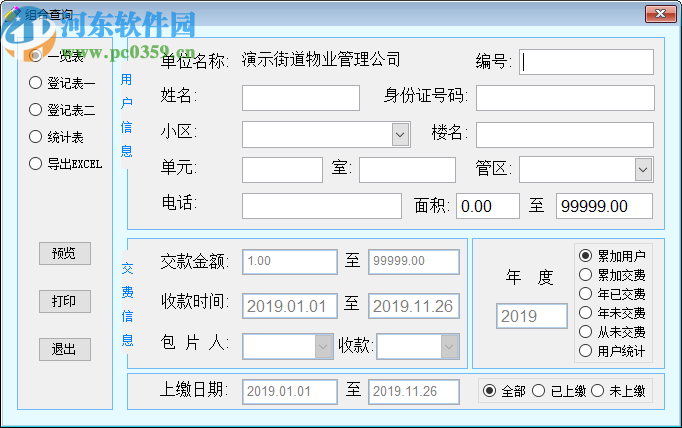Image resolution: width=682 pixels, height=428 pixels.
Task: Click 收款时间 start date 2019.01.01
Action: pos(290,306)
